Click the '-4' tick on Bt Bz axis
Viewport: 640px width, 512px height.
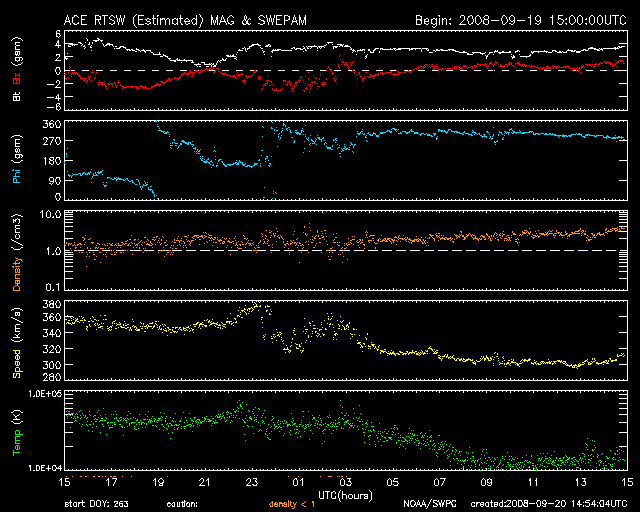coord(53,97)
